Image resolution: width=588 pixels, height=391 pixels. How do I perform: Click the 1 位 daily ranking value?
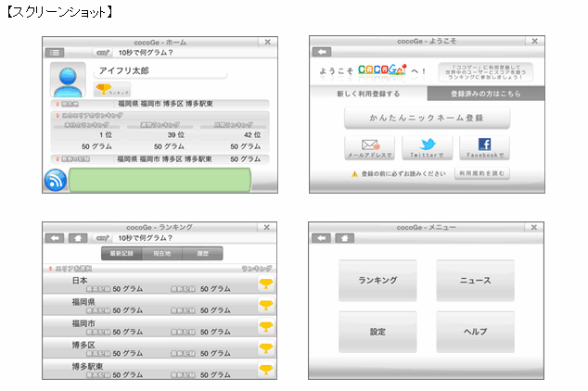[x=106, y=135]
